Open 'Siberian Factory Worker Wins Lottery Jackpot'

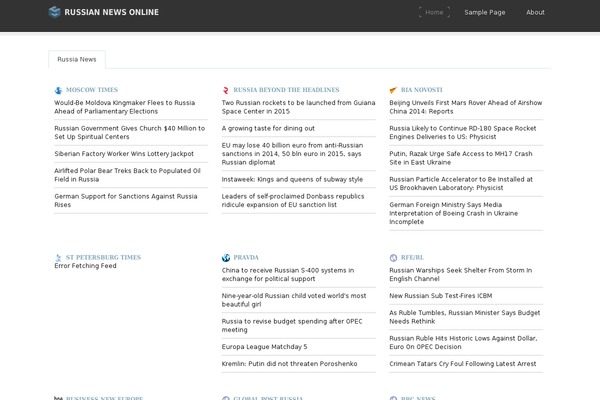[x=124, y=153]
